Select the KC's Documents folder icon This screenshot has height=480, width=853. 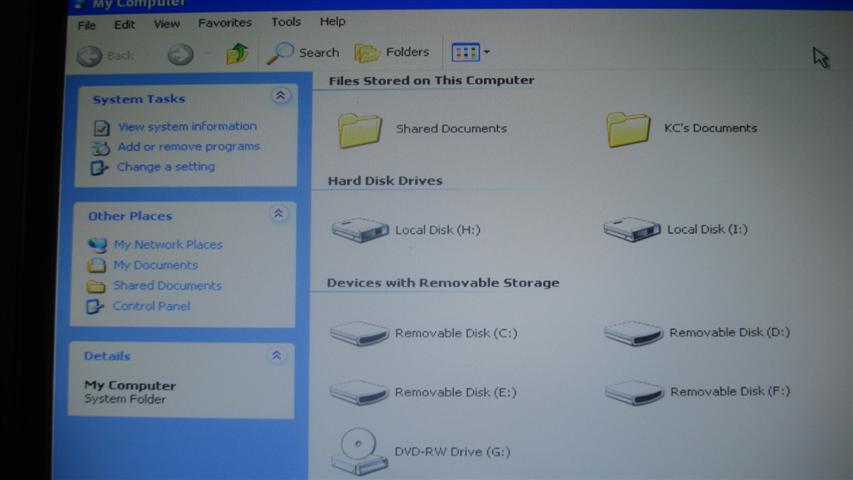pyautogui.click(x=628, y=130)
